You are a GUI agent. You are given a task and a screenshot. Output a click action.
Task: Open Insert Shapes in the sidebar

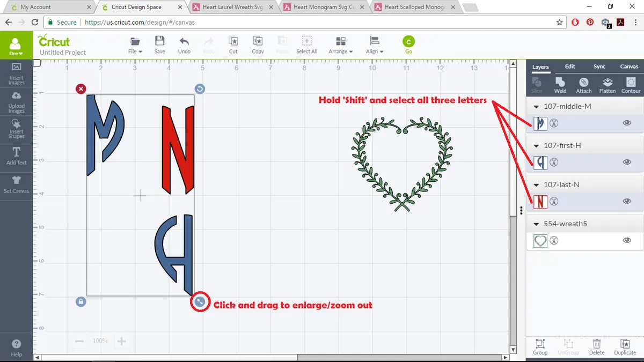(x=16, y=129)
